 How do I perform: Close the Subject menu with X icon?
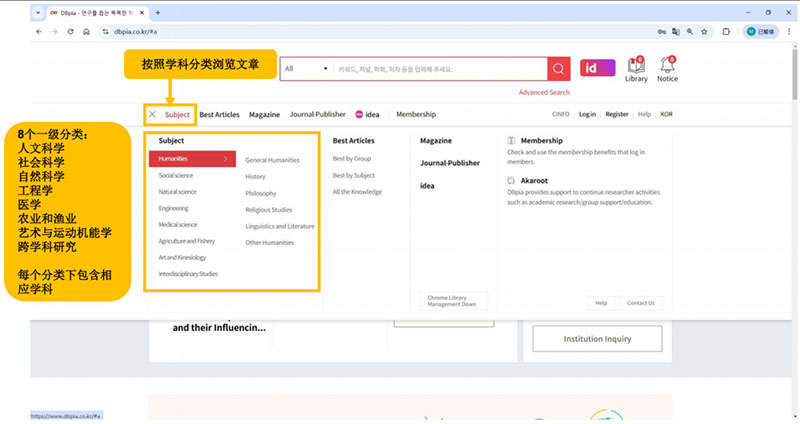153,114
